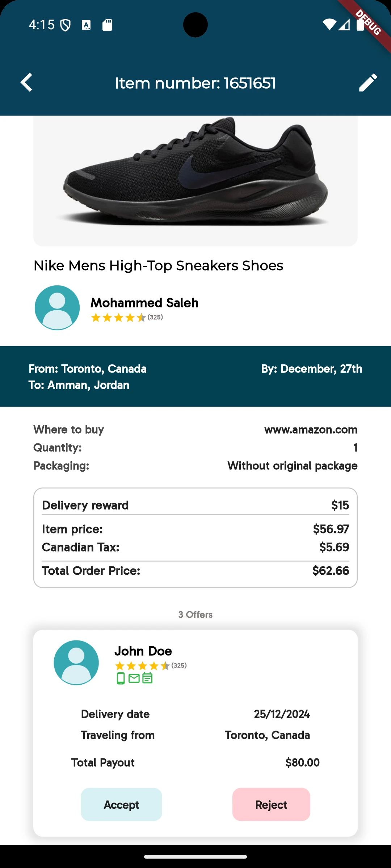Tap the 3 Offers label
This screenshot has width=391, height=868.
(x=195, y=614)
